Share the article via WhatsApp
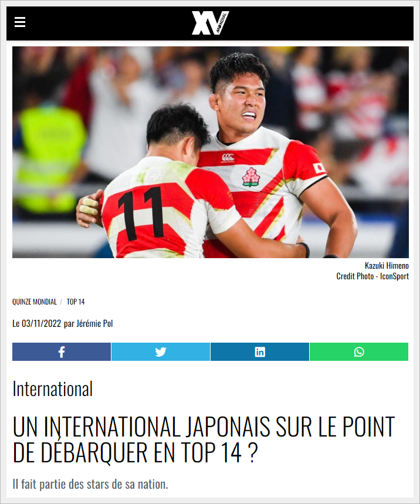The height and width of the screenshot is (504, 420). click(x=359, y=351)
